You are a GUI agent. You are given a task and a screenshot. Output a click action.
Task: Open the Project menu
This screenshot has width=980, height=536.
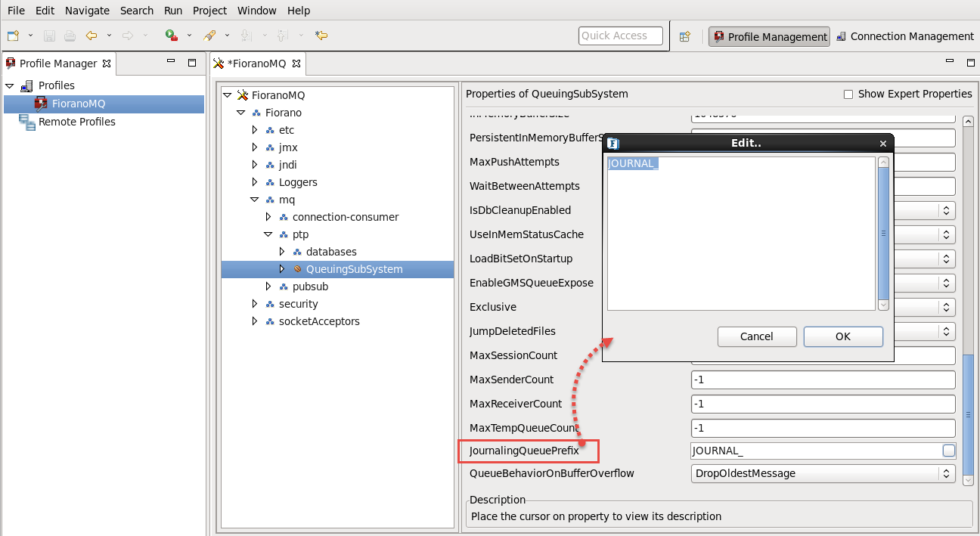(x=209, y=11)
